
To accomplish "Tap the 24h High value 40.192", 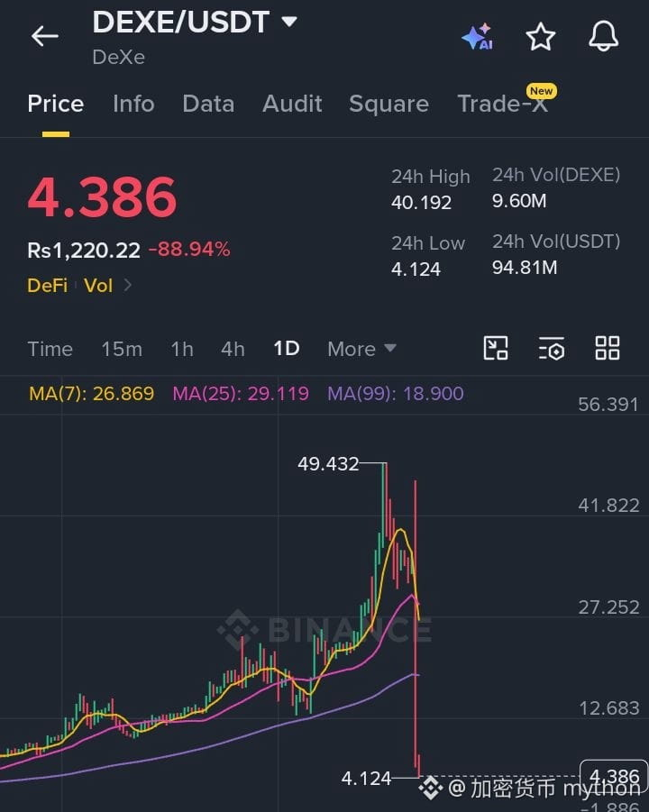I will pos(421,203).
